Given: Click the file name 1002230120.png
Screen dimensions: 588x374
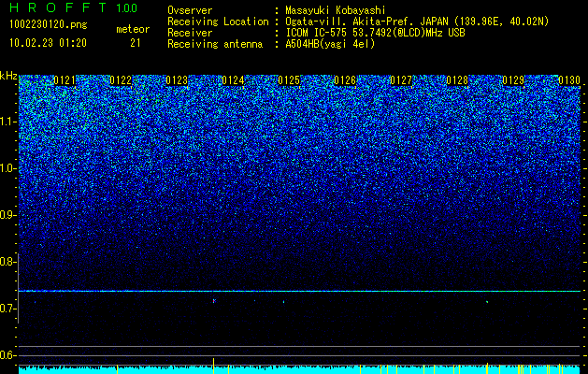Looking at the screenshot, I should [x=49, y=25].
